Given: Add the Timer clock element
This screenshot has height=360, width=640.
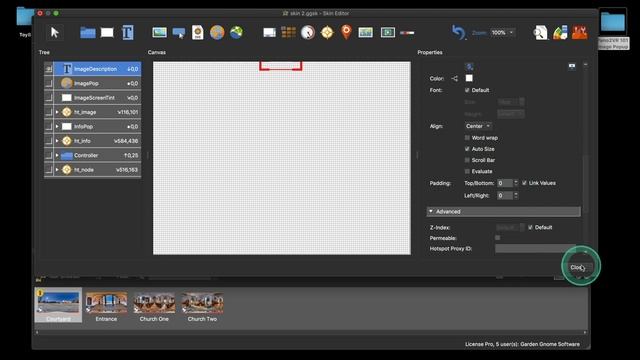Looking at the screenshot, I should coord(308,32).
